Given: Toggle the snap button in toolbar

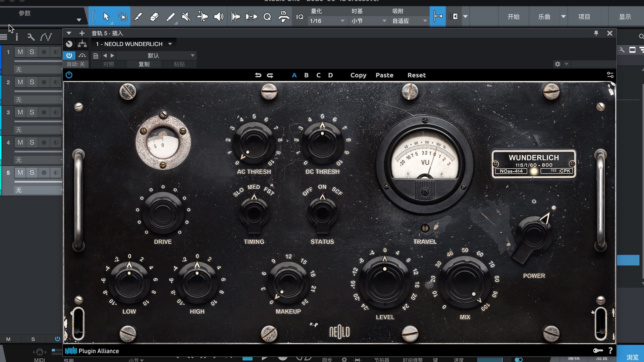Looking at the screenshot, I should point(437,16).
